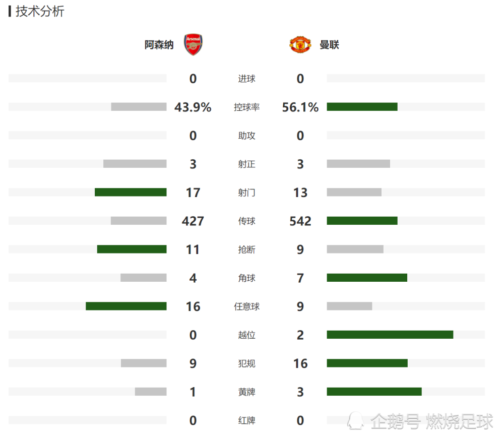Click the Arsenal club crest icon
Viewport: 504px width, 439px height.
coord(193,44)
